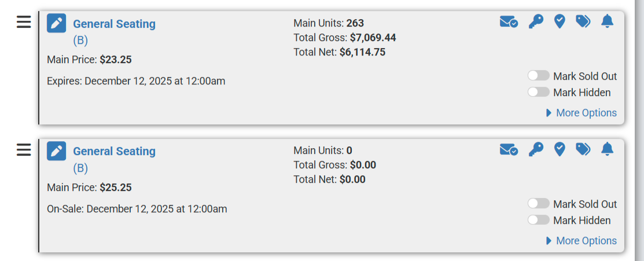The image size is (644, 261).
Task: Expand More Options for the $23.25 ticket
Action: 582,113
